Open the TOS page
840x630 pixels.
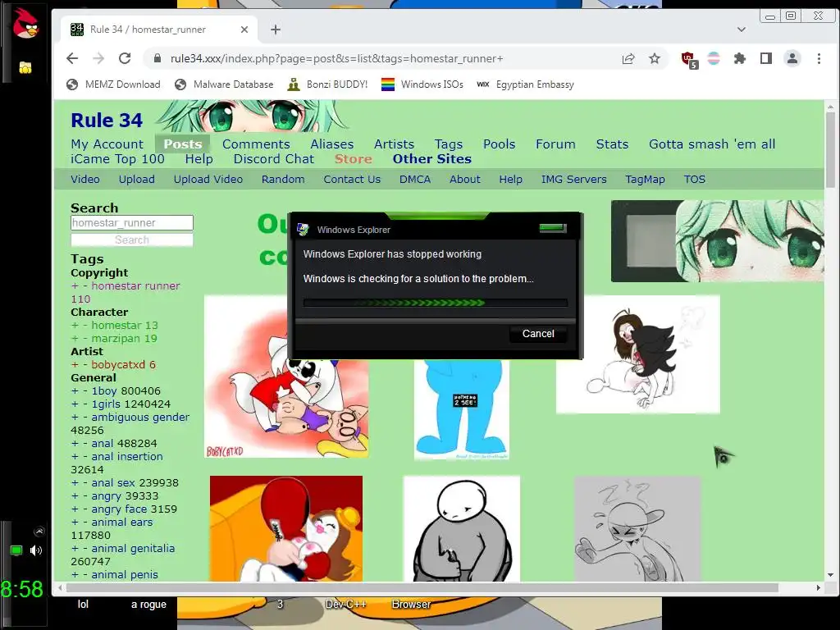point(694,180)
